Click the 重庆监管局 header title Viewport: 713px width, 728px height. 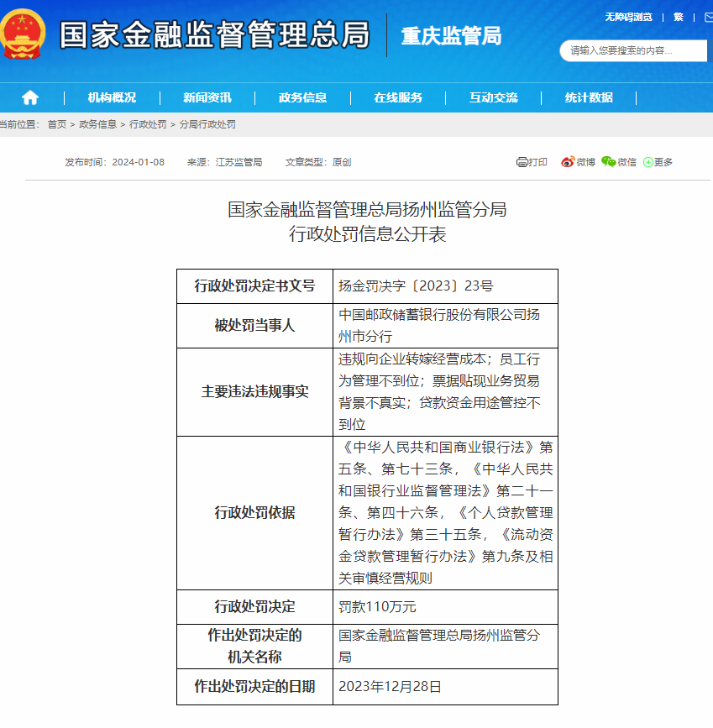(451, 36)
